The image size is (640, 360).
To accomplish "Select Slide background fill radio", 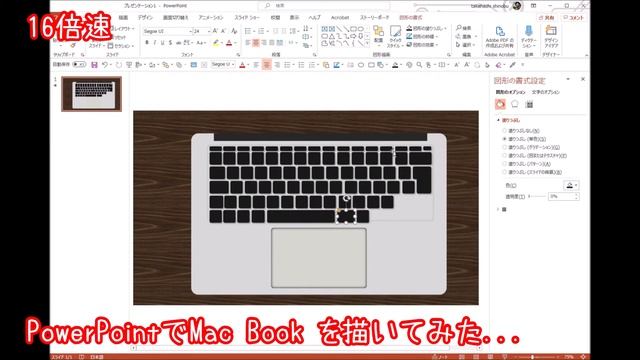I will (x=504, y=172).
